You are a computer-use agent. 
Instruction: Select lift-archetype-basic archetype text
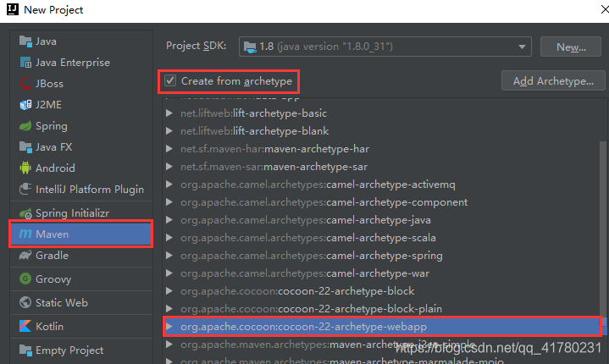pos(280,113)
